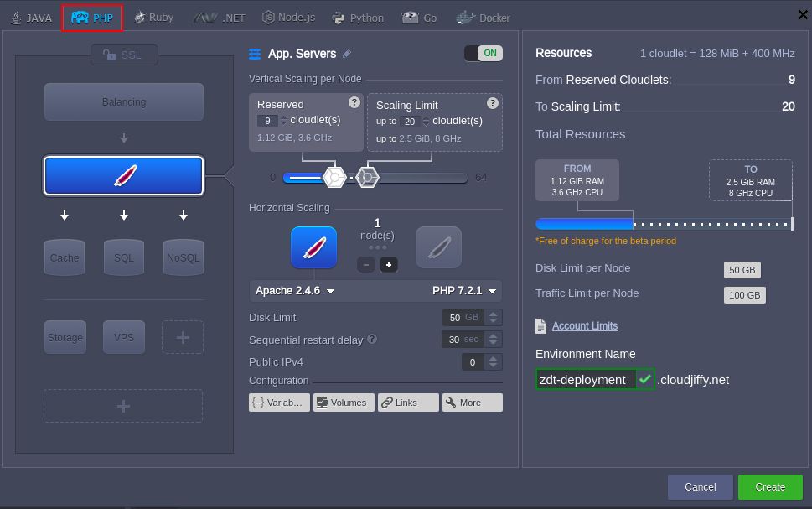Open the Links configuration
Image resolution: width=812 pixels, height=509 pixels.
[408, 403]
